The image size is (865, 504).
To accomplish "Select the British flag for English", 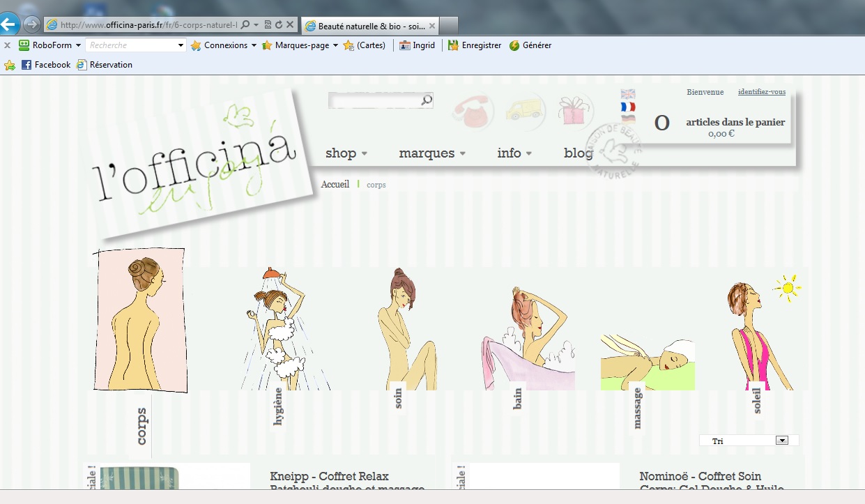I will (x=628, y=94).
